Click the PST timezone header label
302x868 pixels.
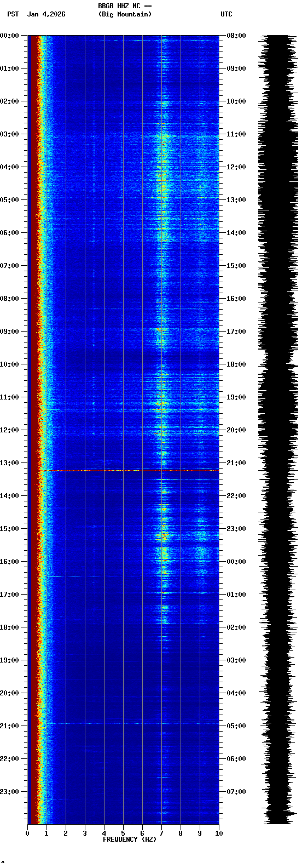tap(13, 14)
